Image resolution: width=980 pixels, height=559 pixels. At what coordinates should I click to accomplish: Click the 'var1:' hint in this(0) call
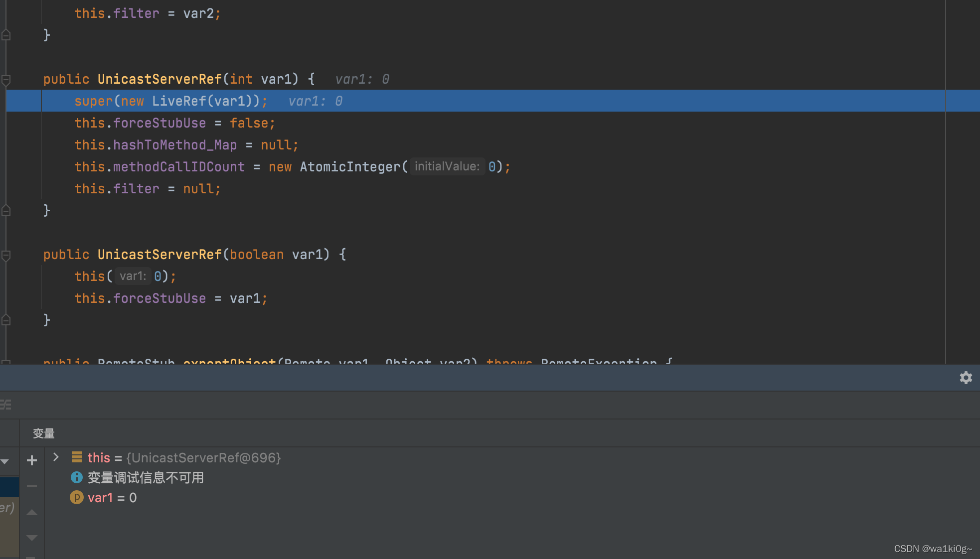point(133,276)
